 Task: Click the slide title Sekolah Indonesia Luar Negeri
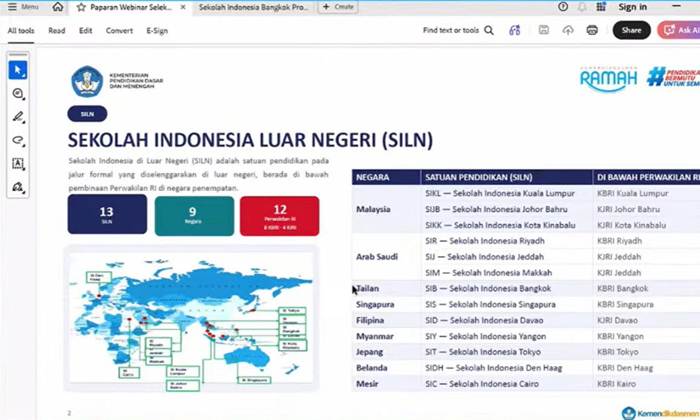click(x=250, y=140)
